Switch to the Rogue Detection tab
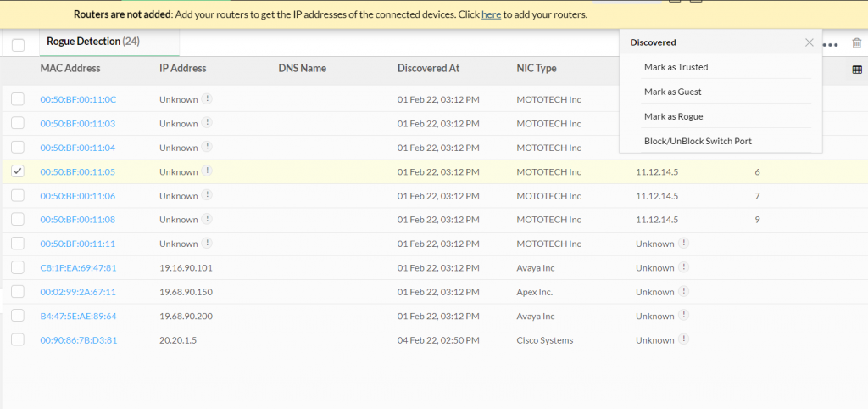Screen dimensions: 868x409 pyautogui.click(x=92, y=41)
